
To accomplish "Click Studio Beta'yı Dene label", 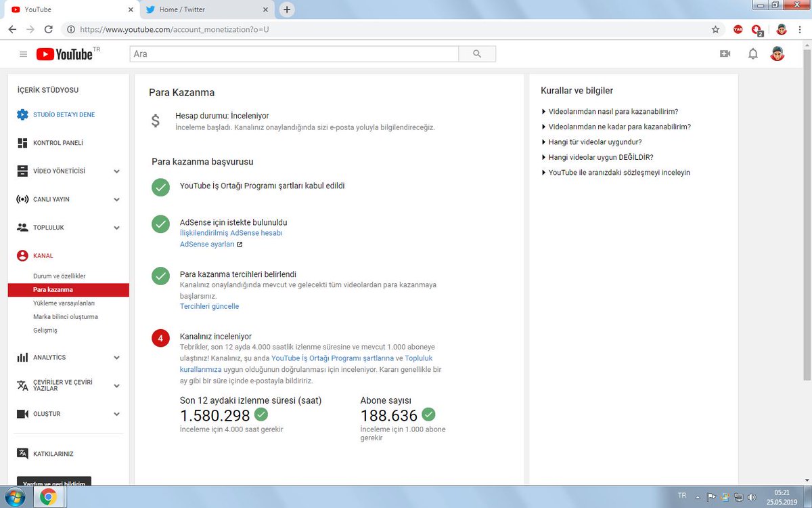I will point(64,115).
